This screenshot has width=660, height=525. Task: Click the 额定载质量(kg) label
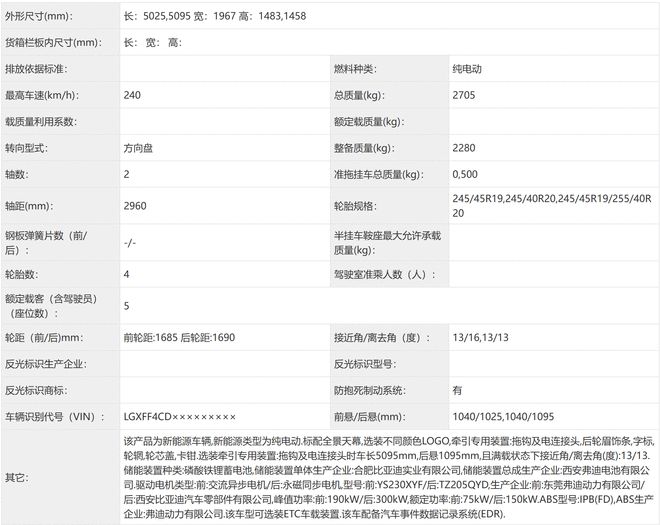tap(369, 122)
